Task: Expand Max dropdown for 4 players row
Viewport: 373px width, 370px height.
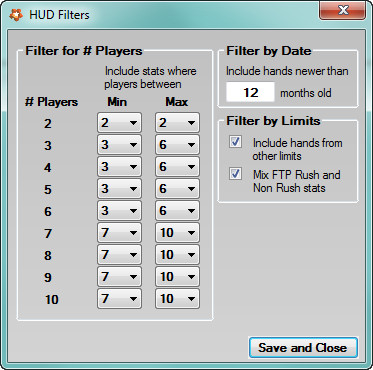Action: [177, 167]
